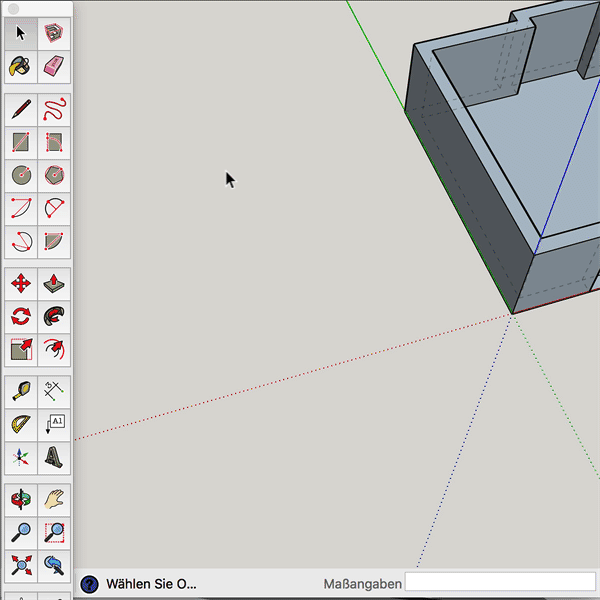600x600 pixels.
Task: Choose the Freehand drawing tool
Action: point(54,109)
